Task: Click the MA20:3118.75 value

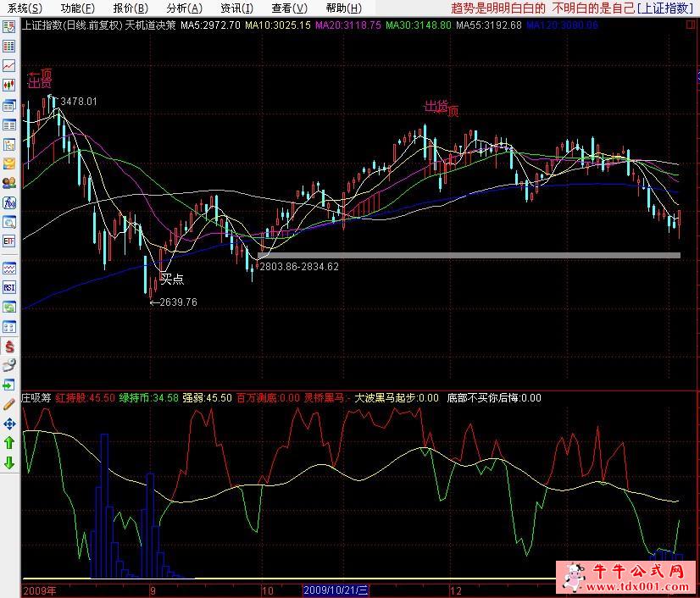Action: [x=348, y=25]
